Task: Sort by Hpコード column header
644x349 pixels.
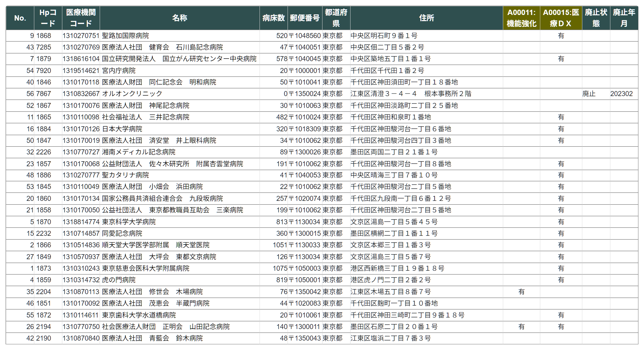Action: pos(48,18)
